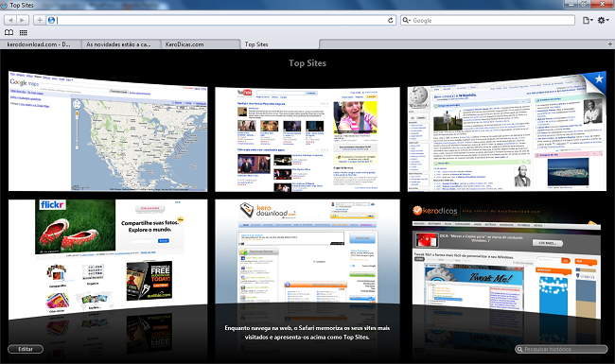Open the Google Maps thumbnail

(x=108, y=131)
